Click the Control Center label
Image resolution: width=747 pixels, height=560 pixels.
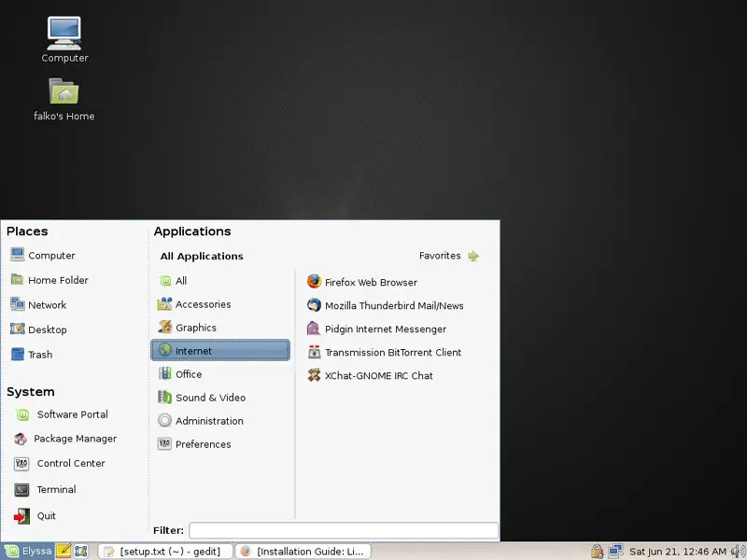click(71, 463)
